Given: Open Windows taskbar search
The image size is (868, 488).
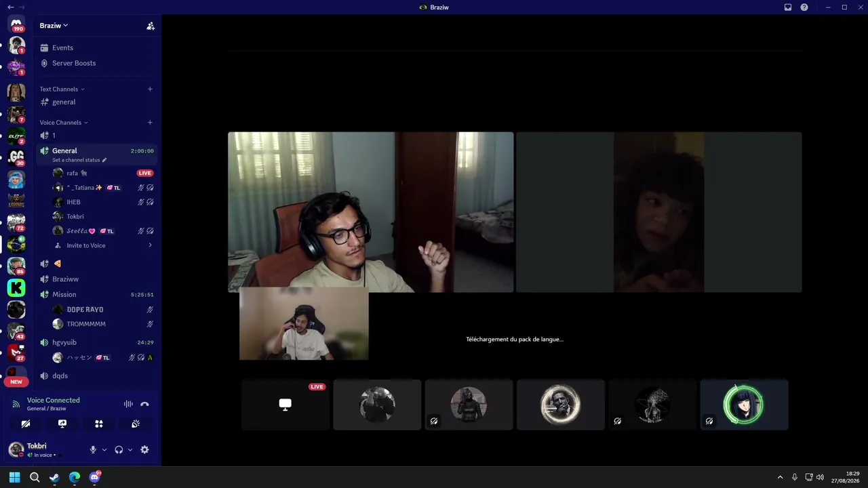Looking at the screenshot, I should [35, 477].
